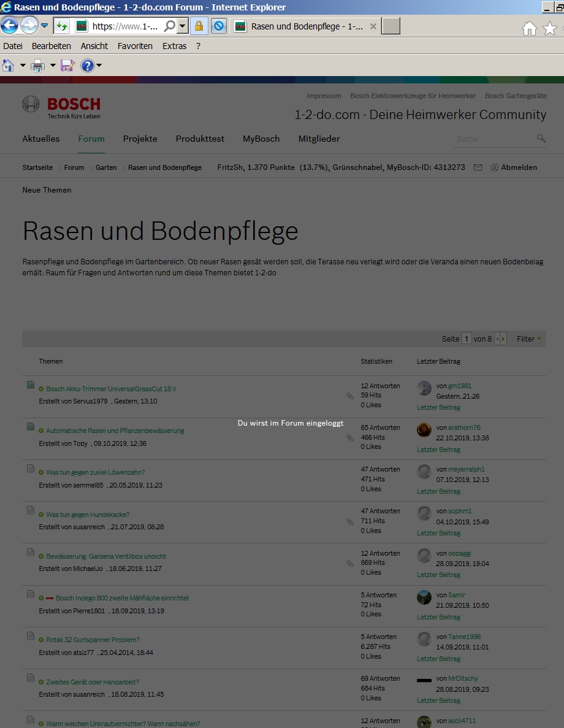
Task: Click the browser Back arrow button
Action: [x=9, y=26]
